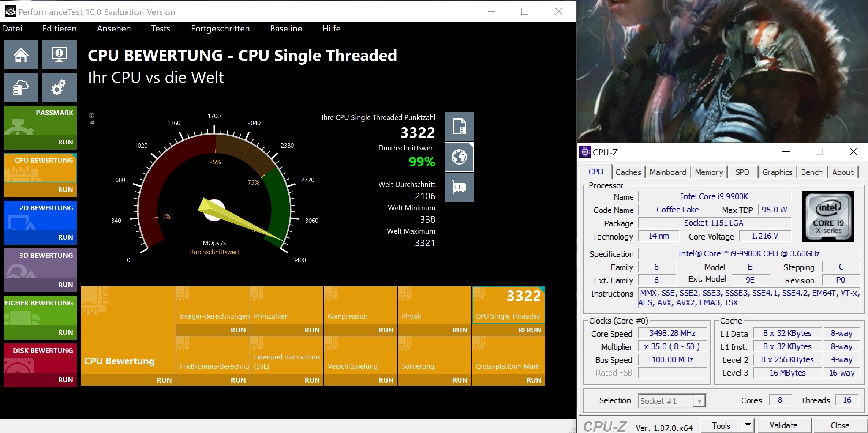This screenshot has height=433, width=868.
Task: Switch to the Bench tab in CPU-Z
Action: [x=812, y=172]
